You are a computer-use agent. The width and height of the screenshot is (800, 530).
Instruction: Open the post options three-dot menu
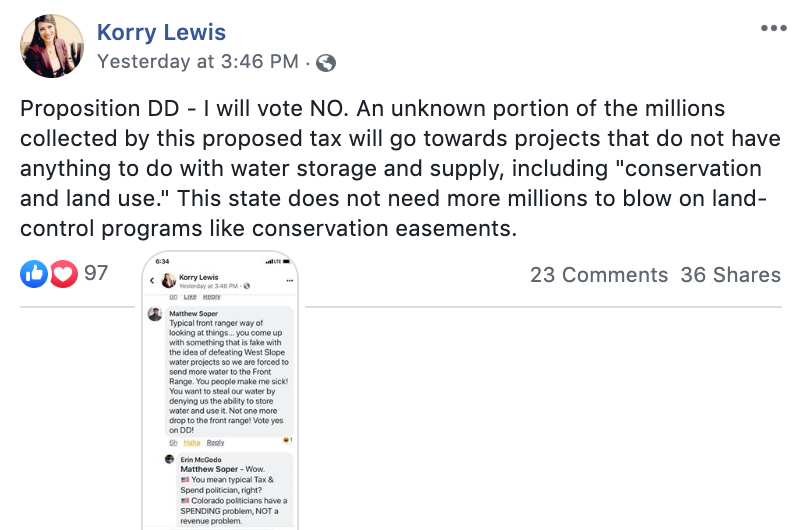[x=774, y=28]
